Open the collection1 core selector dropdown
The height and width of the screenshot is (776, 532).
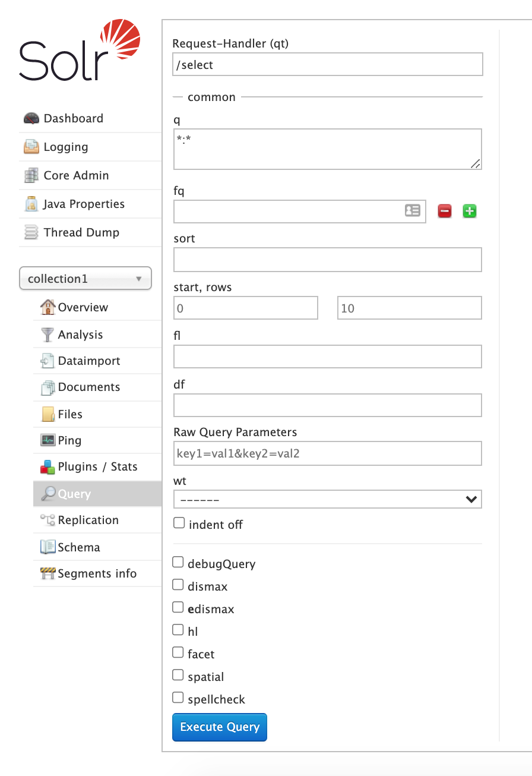coord(85,279)
